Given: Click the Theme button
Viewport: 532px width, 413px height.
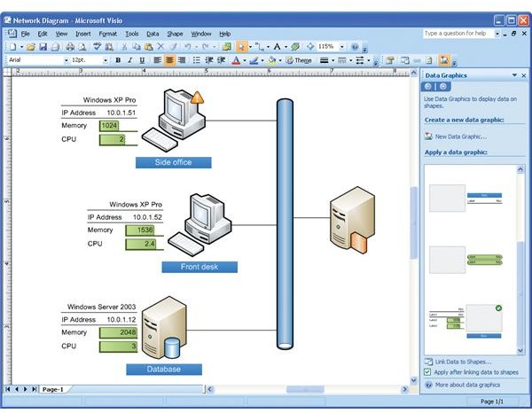Looking at the screenshot, I should (299, 60).
